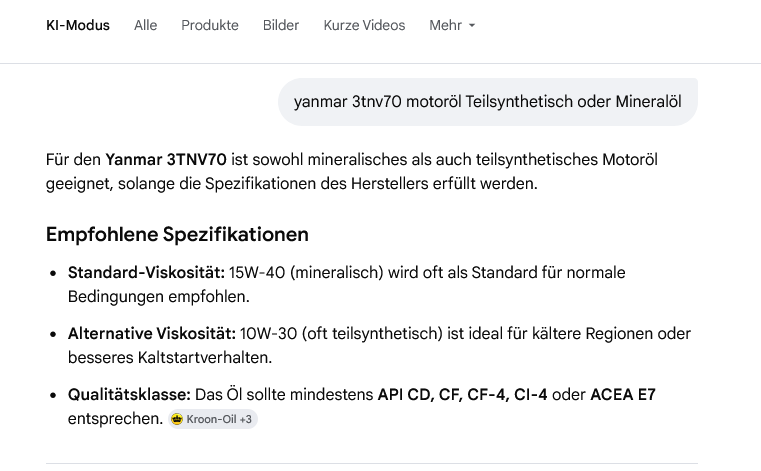Click the yanmar 3tnv70 motoröl query bubble
This screenshot has height=471, width=761.
pos(487,101)
